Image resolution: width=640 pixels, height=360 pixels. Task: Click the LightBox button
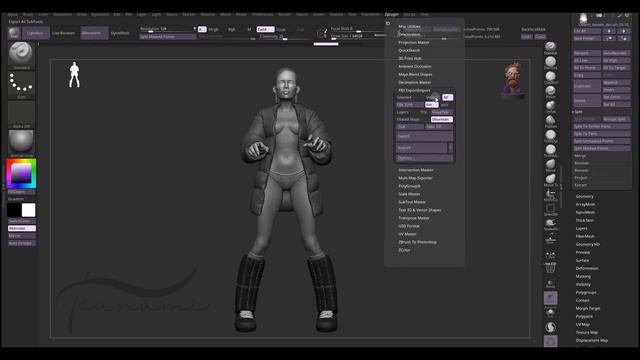coord(35,33)
